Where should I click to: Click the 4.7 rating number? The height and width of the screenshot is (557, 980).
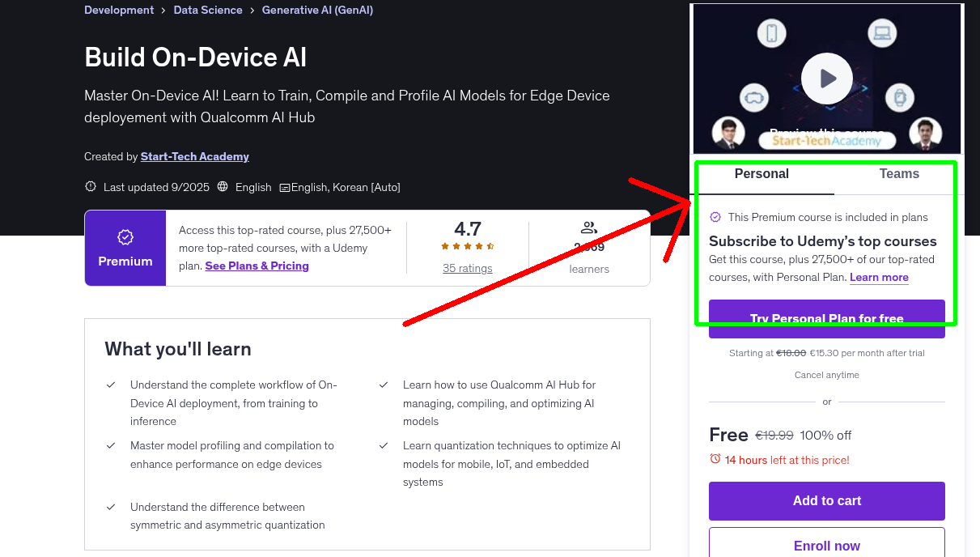point(468,228)
